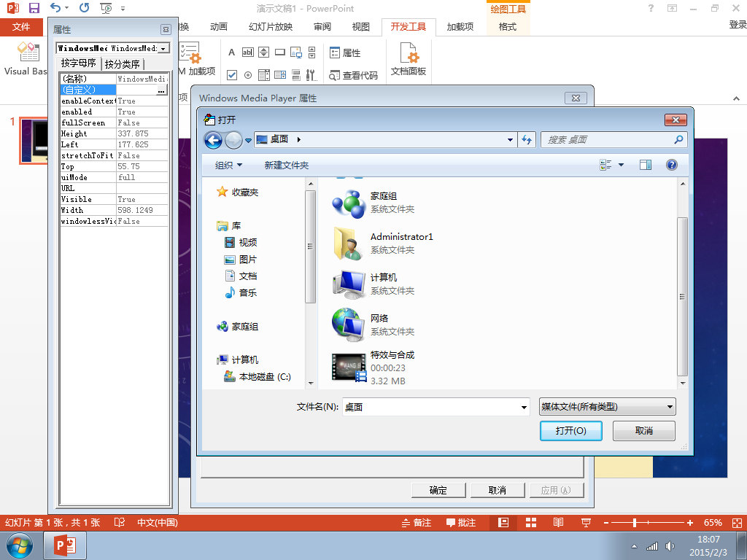This screenshot has height=560, width=747.
Task: Open the COM 加载项 add-ins button
Action: [x=197, y=59]
